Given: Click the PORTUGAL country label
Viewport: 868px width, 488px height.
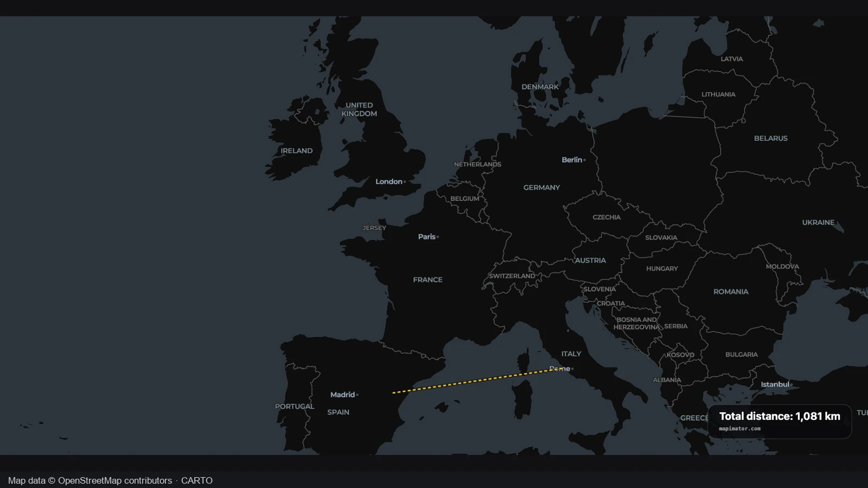Looking at the screenshot, I should 295,406.
